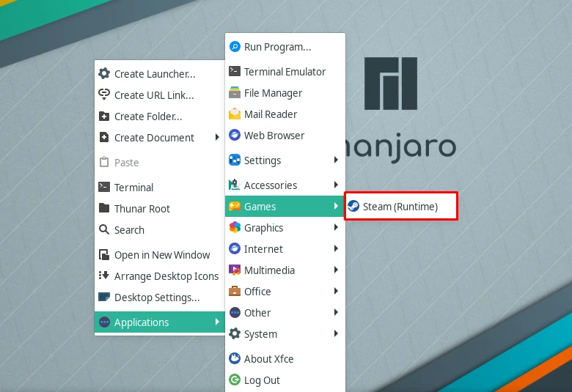The height and width of the screenshot is (392, 572).
Task: Click the Create Launcher gear icon
Action: pos(104,74)
